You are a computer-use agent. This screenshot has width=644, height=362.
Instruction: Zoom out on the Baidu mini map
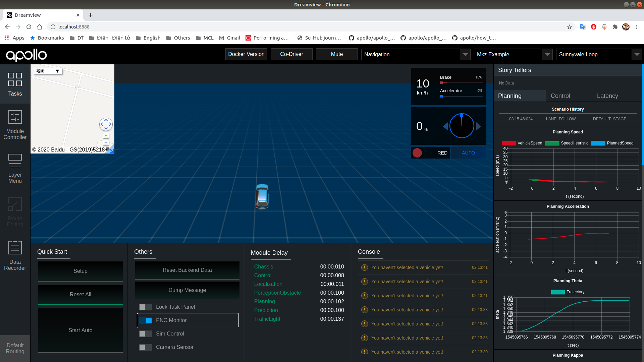(x=106, y=142)
